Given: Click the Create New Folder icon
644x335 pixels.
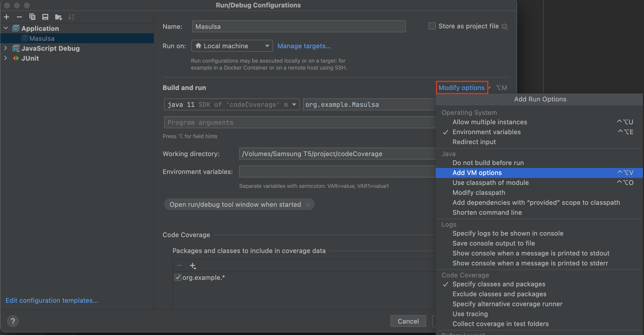Looking at the screenshot, I should coord(58,17).
